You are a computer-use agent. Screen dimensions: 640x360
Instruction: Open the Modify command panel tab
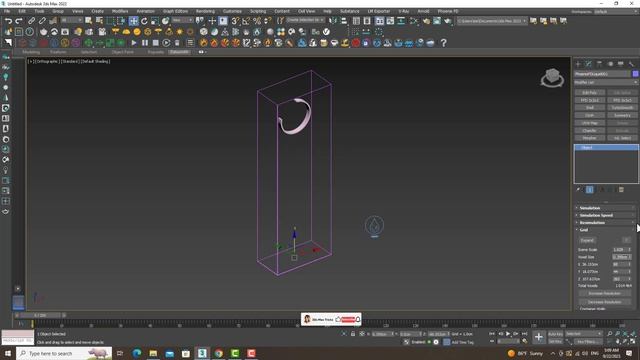point(589,64)
